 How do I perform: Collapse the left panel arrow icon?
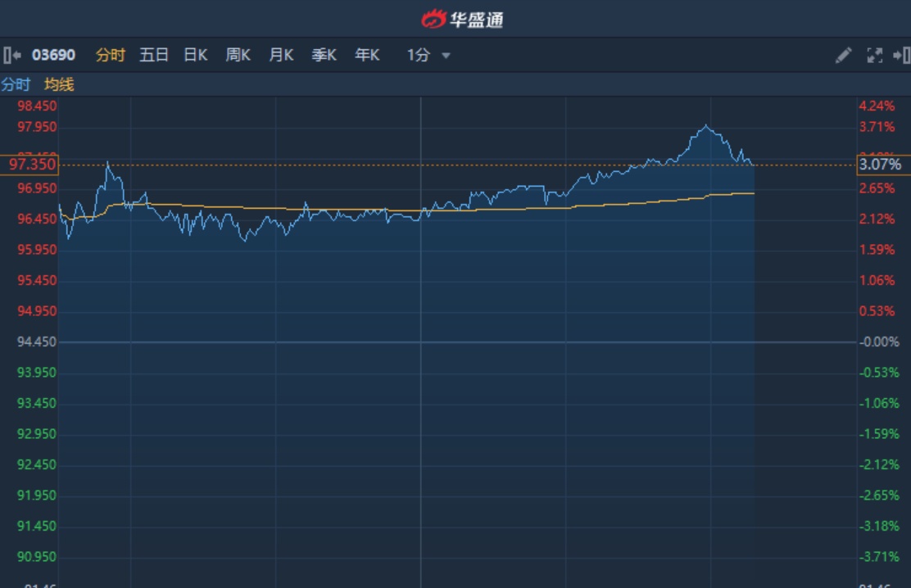coord(11,56)
